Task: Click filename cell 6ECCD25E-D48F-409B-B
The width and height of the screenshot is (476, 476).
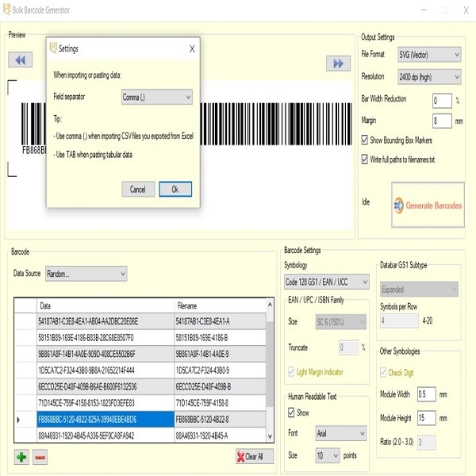Action: coord(220,387)
